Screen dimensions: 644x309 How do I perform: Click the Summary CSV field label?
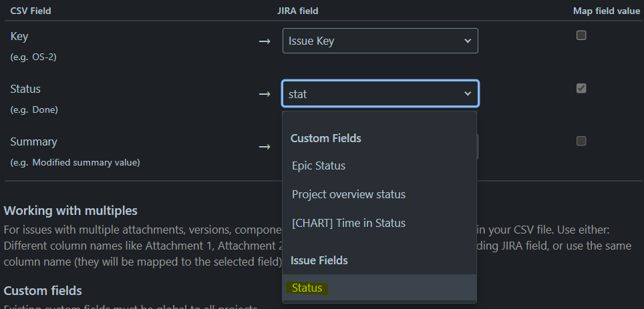33,142
